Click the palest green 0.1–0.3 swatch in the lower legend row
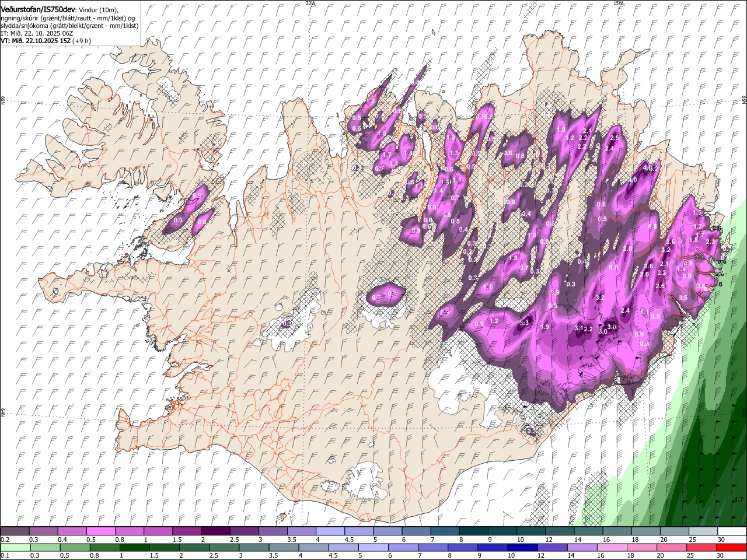 click(15, 548)
